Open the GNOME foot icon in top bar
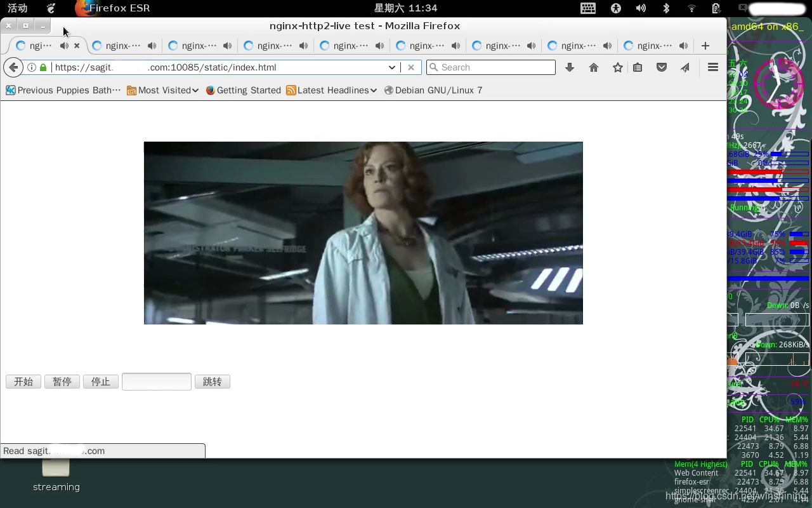812x508 pixels. 51,8
